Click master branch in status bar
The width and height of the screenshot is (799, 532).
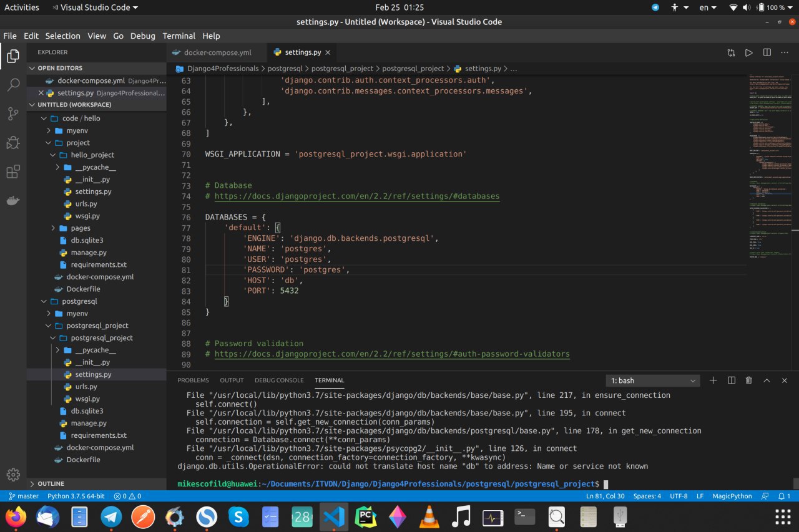(24, 496)
